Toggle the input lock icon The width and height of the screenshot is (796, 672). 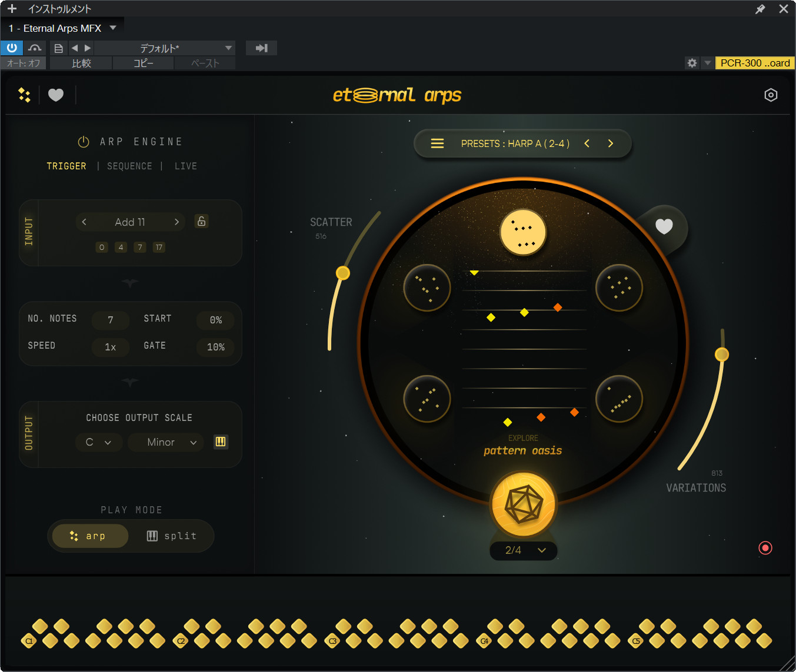click(201, 221)
